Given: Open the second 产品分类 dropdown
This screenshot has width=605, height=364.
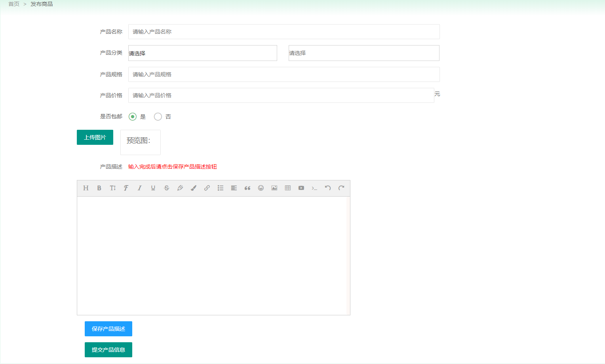Looking at the screenshot, I should click(x=363, y=53).
